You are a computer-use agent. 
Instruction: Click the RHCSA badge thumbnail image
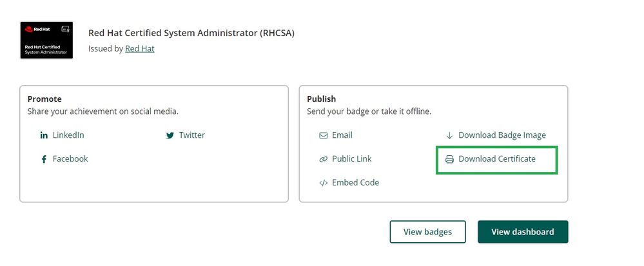tap(46, 40)
